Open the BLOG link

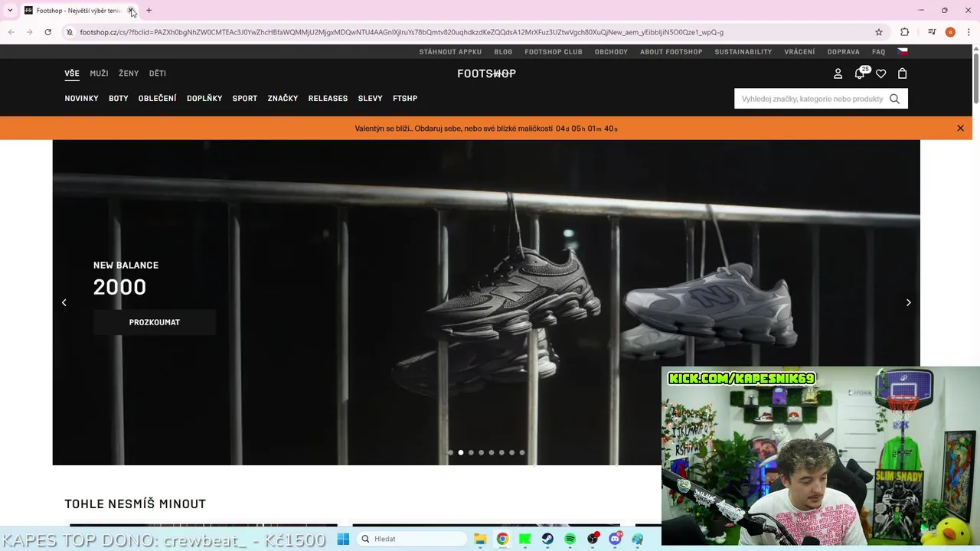[x=503, y=52]
